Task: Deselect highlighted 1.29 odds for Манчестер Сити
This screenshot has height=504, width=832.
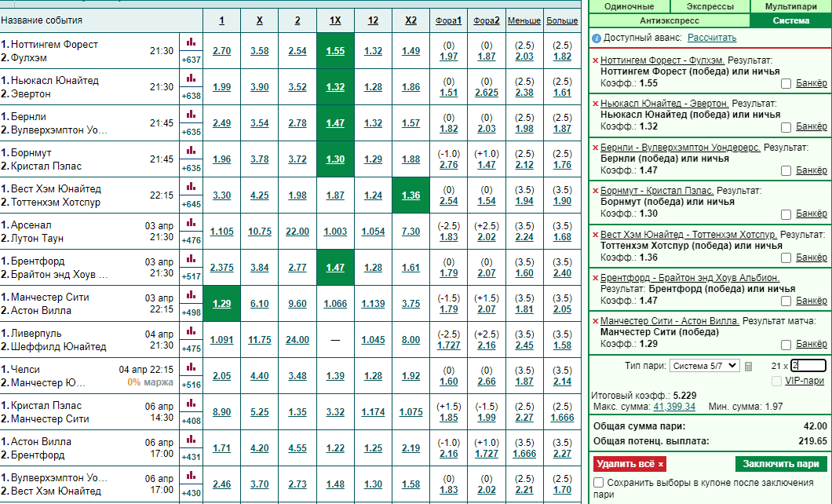Action: (222, 304)
